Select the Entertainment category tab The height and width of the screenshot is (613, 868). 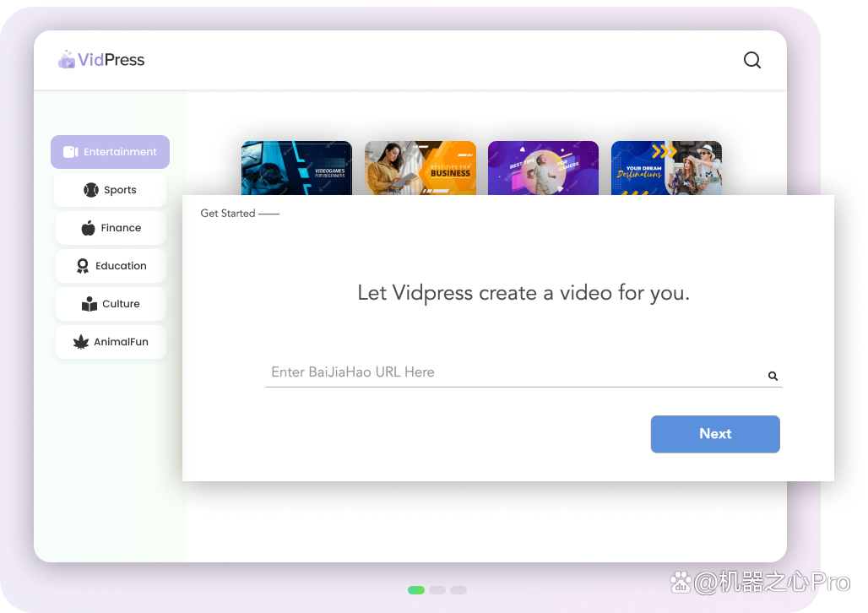pyautogui.click(x=111, y=152)
